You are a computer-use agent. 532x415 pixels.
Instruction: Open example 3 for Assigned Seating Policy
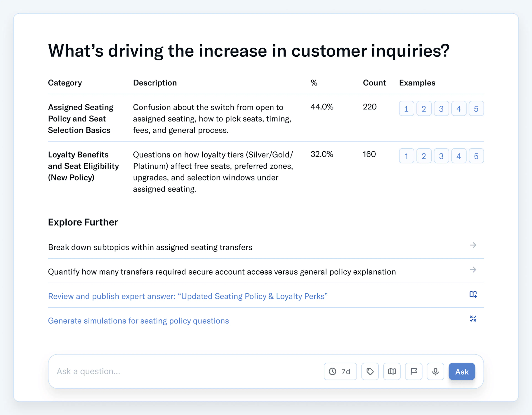441,109
